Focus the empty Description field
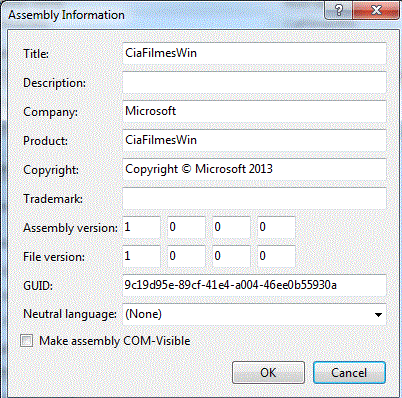 pyautogui.click(x=254, y=82)
